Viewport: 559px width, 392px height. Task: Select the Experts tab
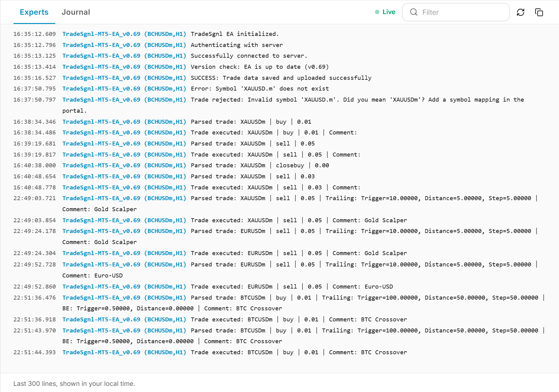[x=34, y=12]
